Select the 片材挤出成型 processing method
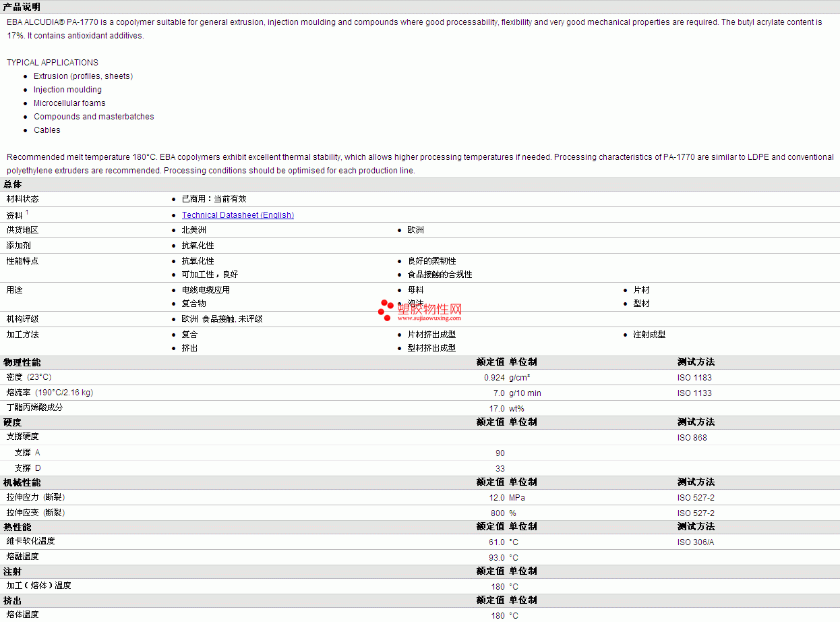This screenshot has width=840, height=622. (431, 335)
